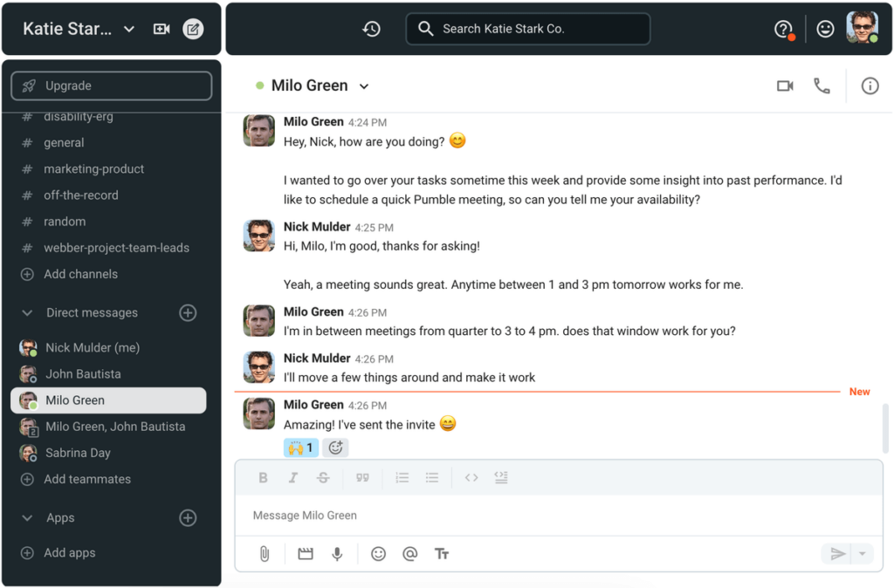The height and width of the screenshot is (588, 894).
Task: Open options from the Milo Green header chevron
Action: tap(365, 85)
